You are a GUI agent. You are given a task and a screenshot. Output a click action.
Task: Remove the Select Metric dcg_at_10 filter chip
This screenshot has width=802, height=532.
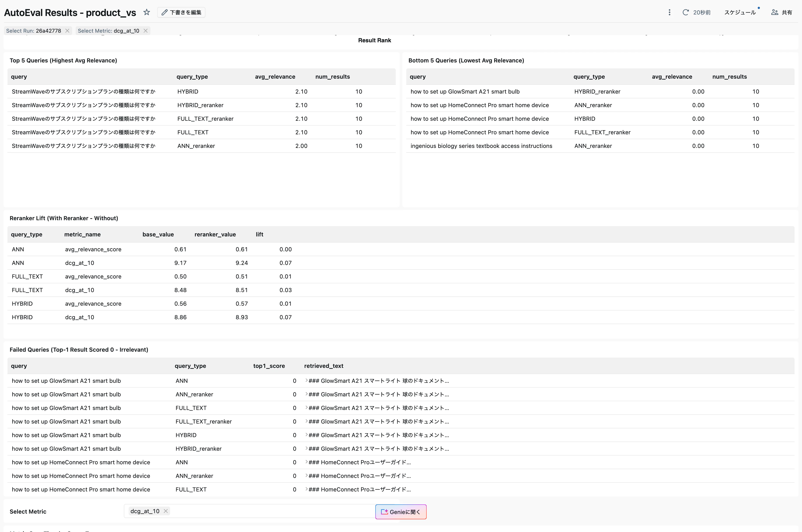(x=145, y=30)
